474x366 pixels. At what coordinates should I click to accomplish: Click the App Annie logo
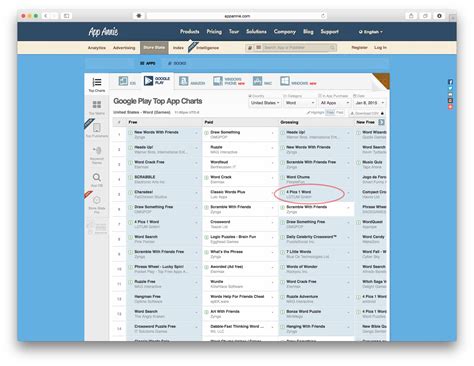103,32
